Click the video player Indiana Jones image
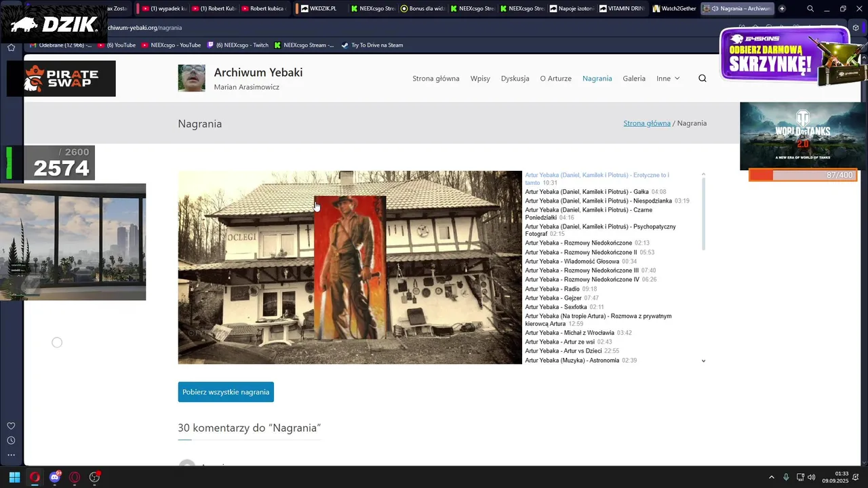Screen dimensions: 868x488 tap(350, 267)
